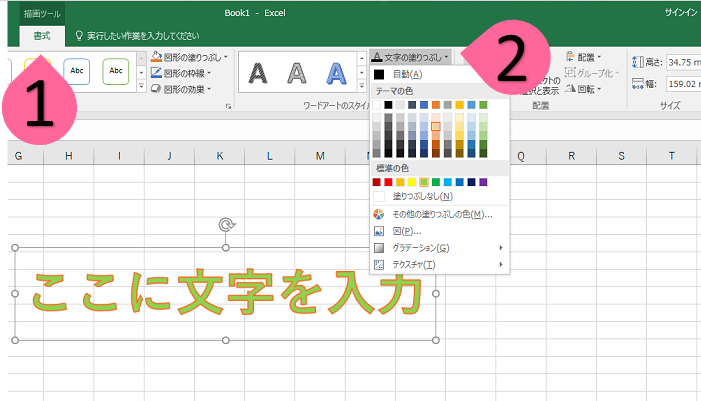Pick the purple standard color swatch

coord(484,182)
